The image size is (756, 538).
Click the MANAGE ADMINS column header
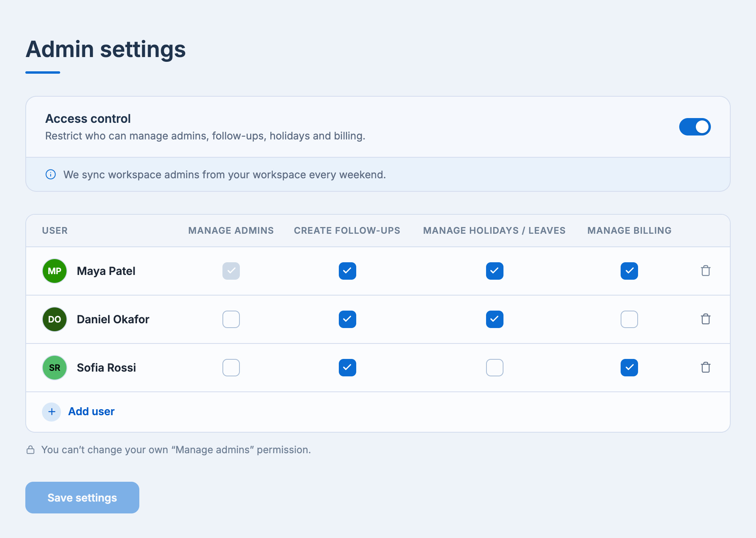click(231, 231)
